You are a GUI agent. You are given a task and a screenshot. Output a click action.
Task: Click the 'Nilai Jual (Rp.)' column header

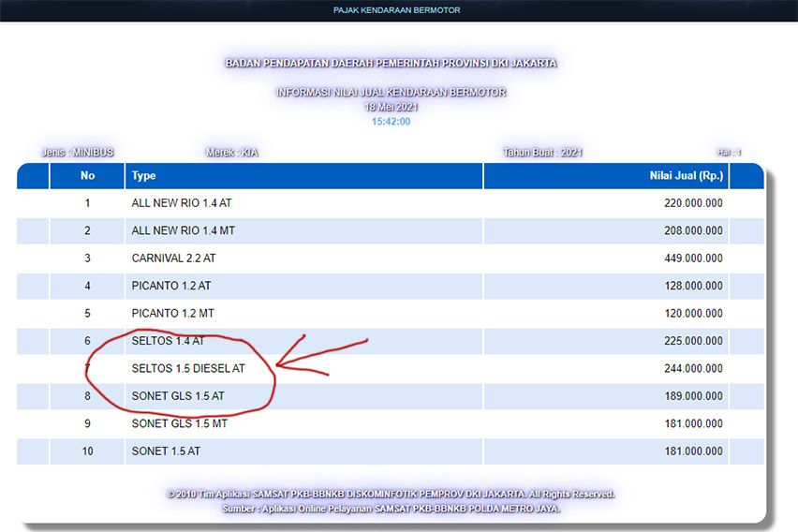[x=686, y=176]
